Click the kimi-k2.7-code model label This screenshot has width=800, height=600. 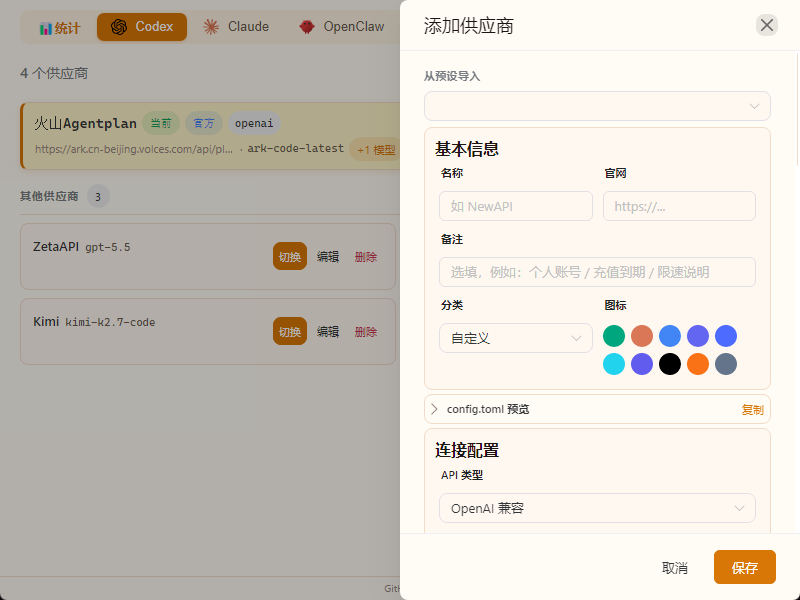(110, 322)
